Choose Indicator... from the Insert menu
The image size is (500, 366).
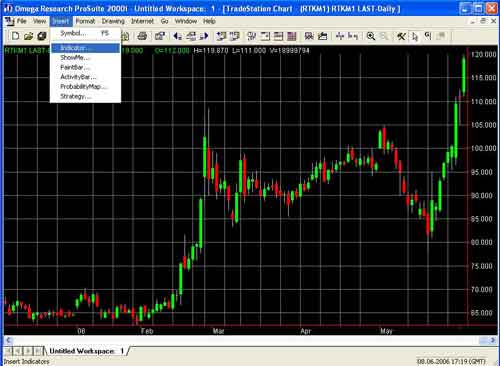tap(85, 48)
